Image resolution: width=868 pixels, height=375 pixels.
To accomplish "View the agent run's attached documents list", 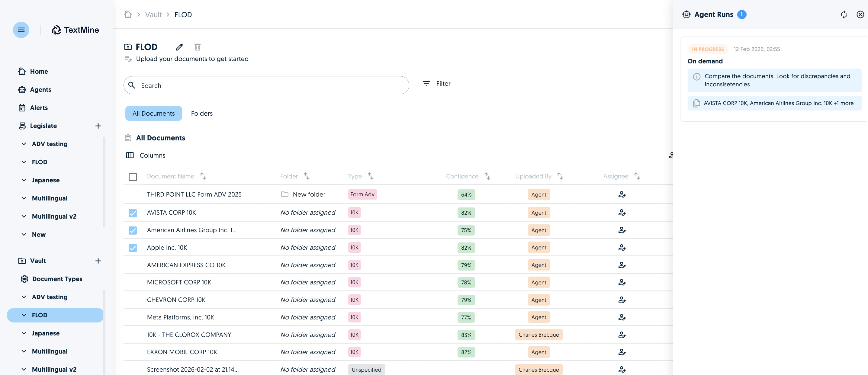I will pos(775,103).
